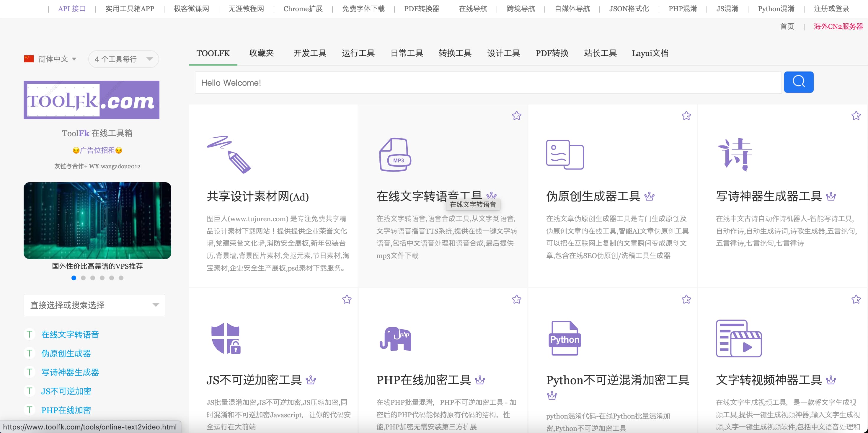Select the third carousel dot
Viewport: 868px width, 433px height.
point(93,278)
